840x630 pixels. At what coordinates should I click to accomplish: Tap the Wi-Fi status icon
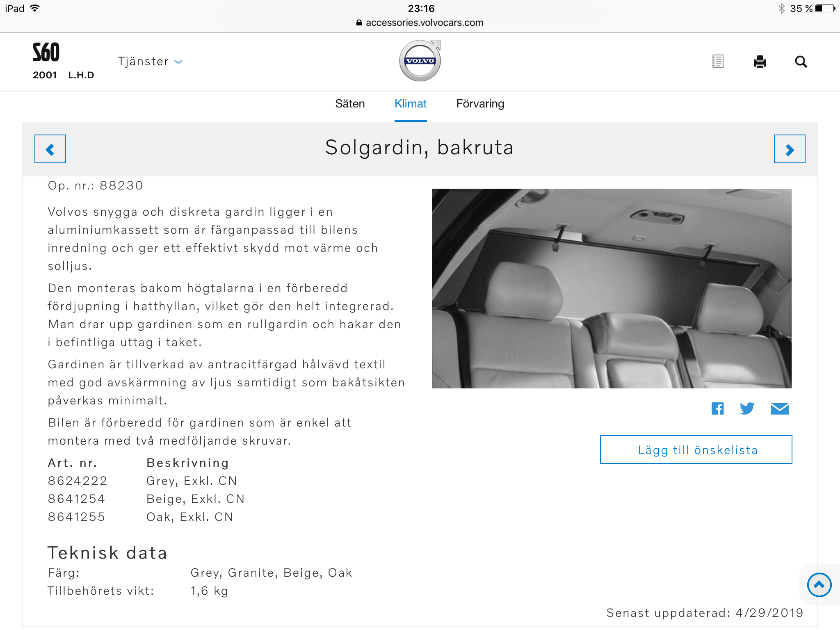coord(35,8)
